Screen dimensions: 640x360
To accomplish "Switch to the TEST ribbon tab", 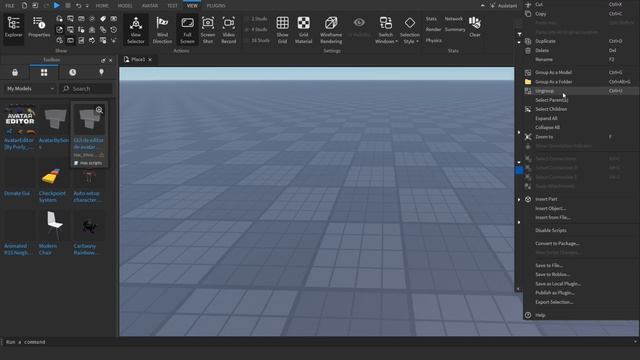I will (x=172, y=6).
